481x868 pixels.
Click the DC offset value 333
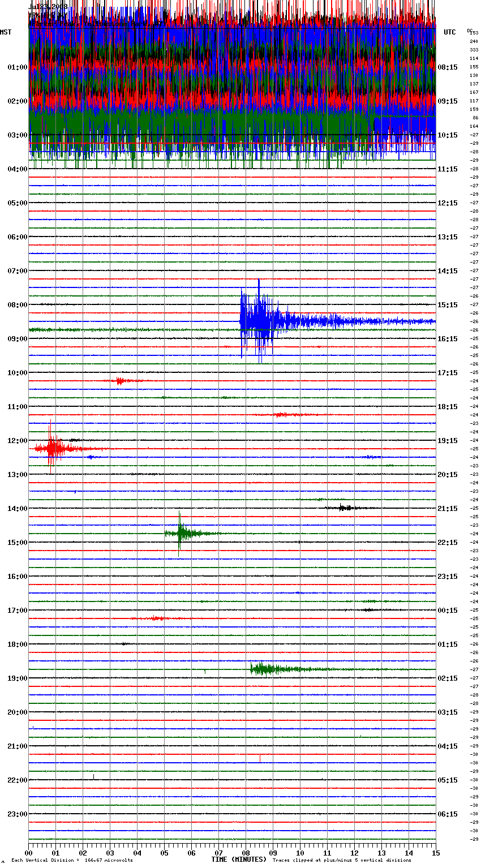pyautogui.click(x=474, y=50)
